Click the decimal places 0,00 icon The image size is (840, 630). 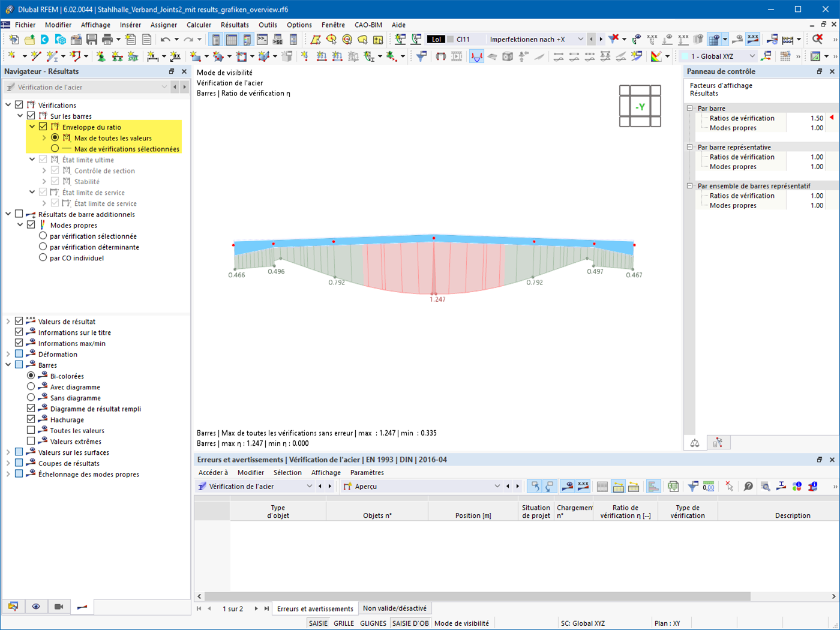click(709, 487)
